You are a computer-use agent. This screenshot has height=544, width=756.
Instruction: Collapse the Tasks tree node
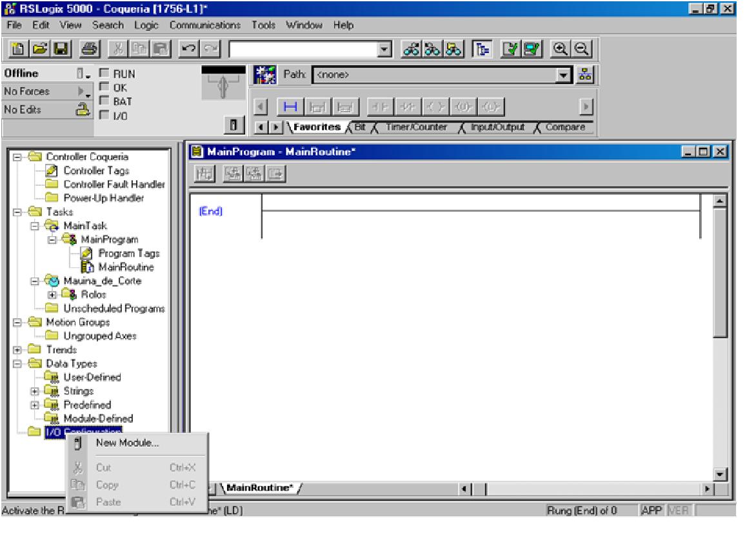click(x=17, y=212)
